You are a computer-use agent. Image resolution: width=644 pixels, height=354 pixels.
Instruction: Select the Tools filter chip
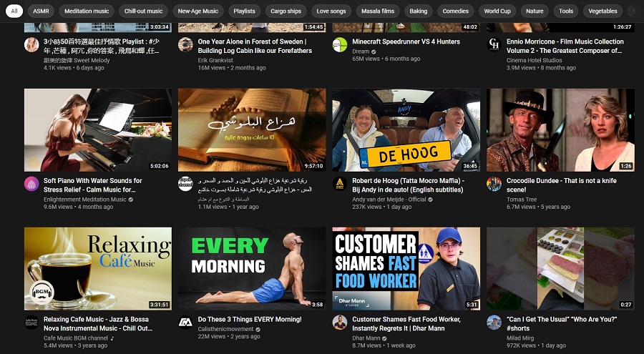(566, 11)
